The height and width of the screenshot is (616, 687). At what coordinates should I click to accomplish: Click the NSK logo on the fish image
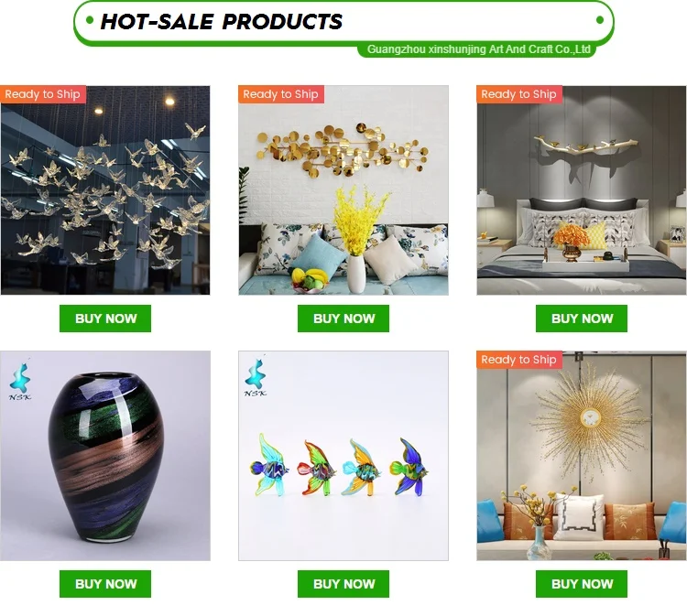pos(256,376)
